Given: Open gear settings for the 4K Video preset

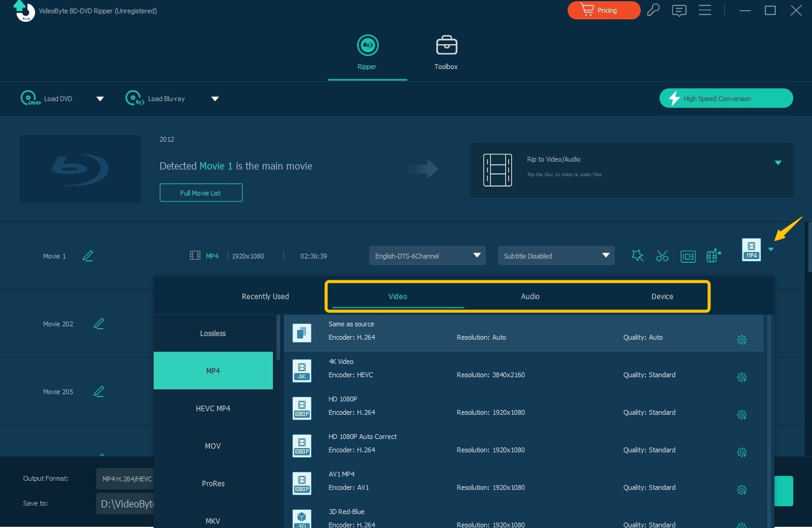Looking at the screenshot, I should click(742, 377).
